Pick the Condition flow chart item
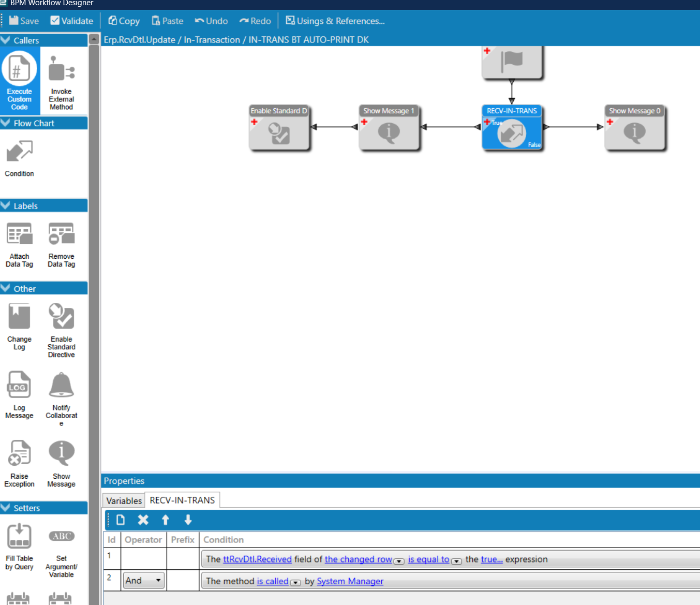 click(x=20, y=158)
